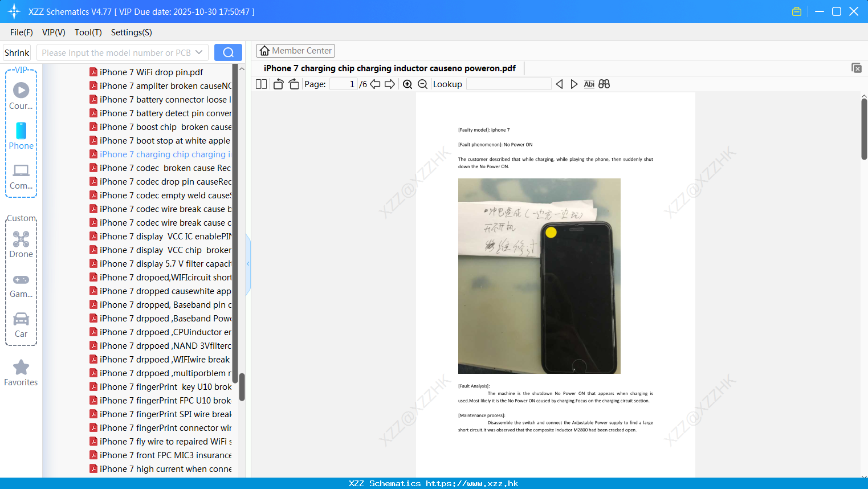Go to the previous page arrow

point(375,84)
